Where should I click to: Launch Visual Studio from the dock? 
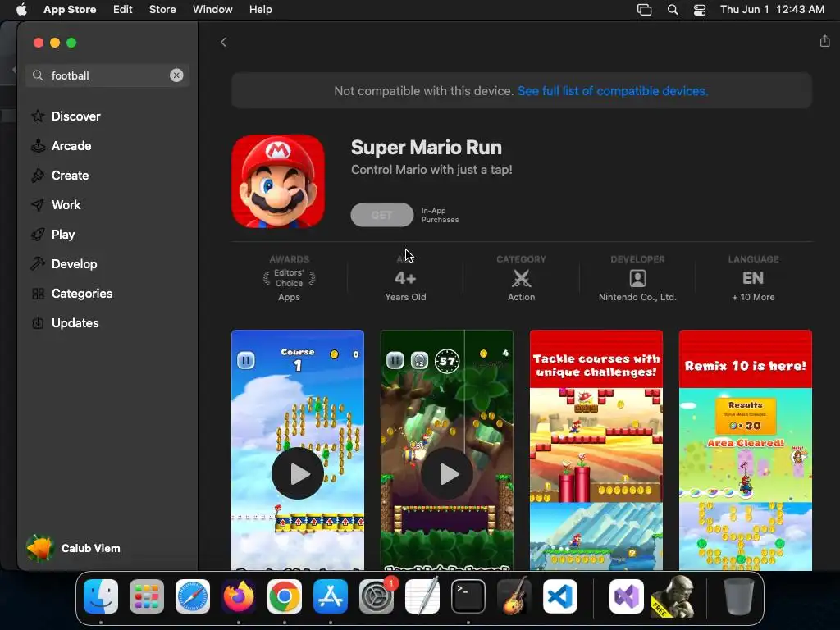pos(627,596)
